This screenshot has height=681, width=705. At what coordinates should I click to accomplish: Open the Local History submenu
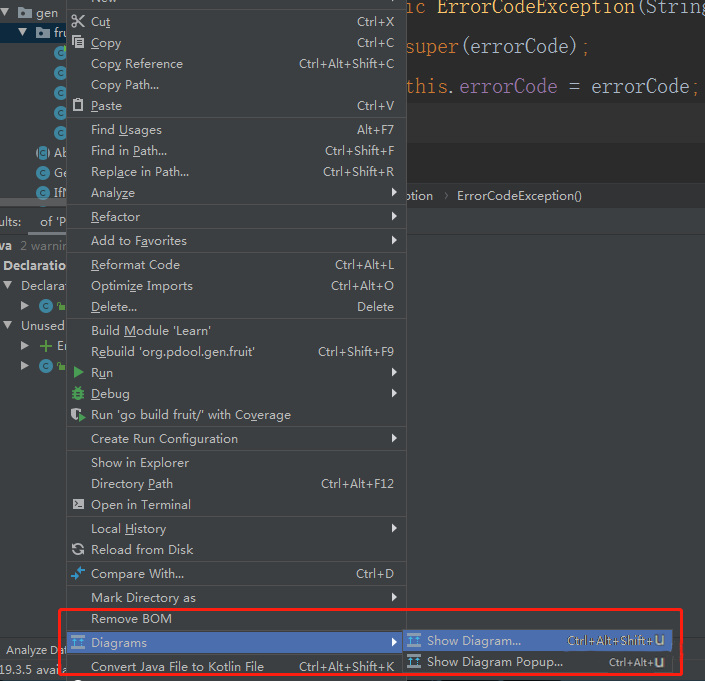[x=128, y=529]
